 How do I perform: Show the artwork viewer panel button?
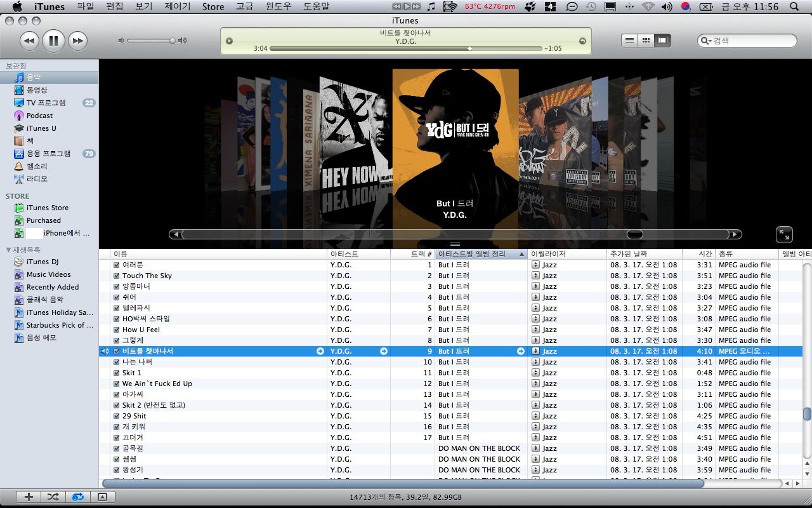click(x=102, y=497)
